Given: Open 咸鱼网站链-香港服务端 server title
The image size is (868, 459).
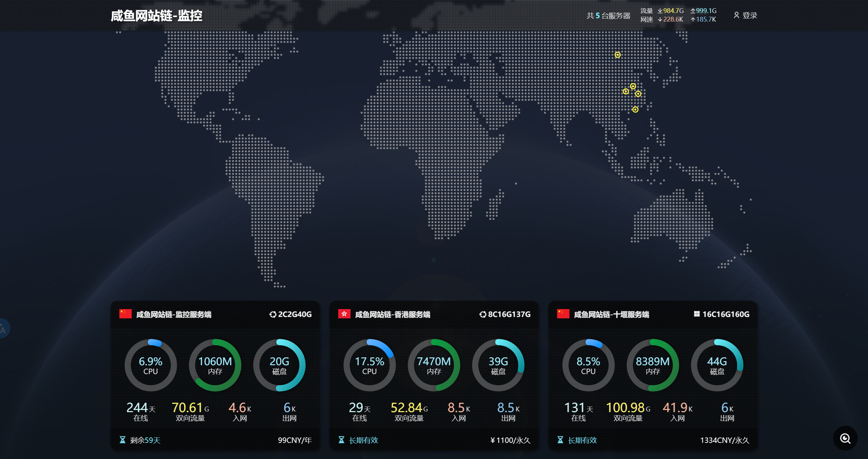Looking at the screenshot, I should pos(393,314).
